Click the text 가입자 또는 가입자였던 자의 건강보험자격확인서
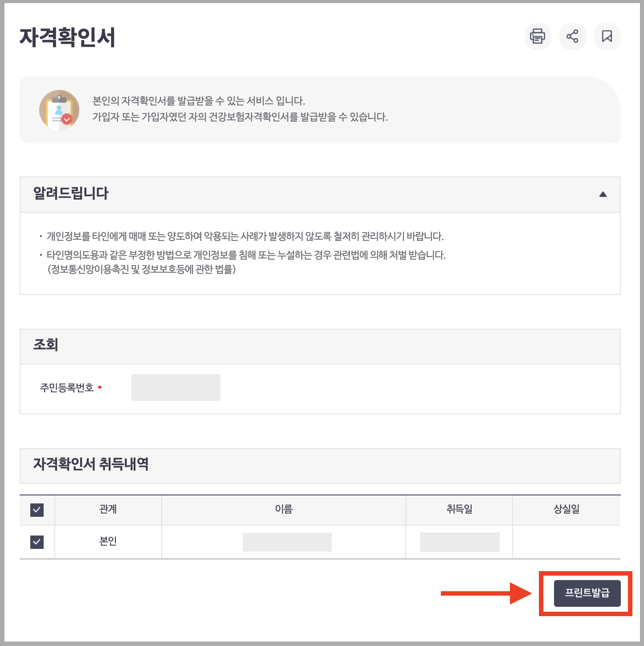 (240, 117)
